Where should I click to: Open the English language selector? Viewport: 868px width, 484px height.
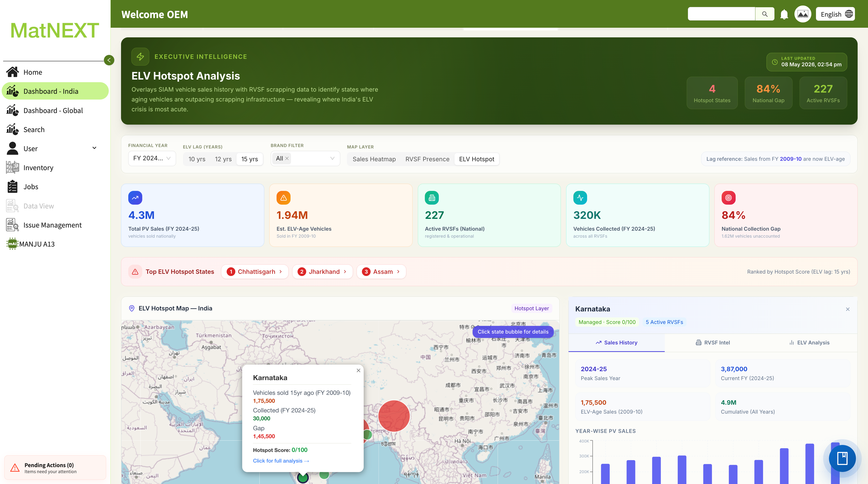pyautogui.click(x=835, y=14)
